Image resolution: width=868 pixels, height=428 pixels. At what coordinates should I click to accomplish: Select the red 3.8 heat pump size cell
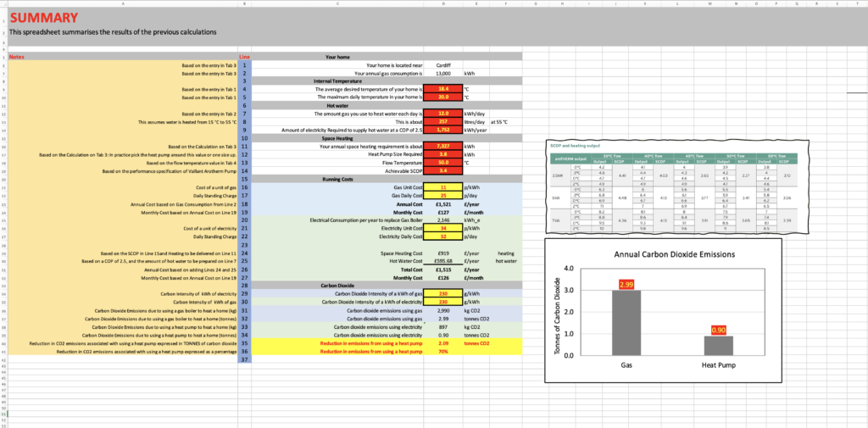(x=442, y=155)
